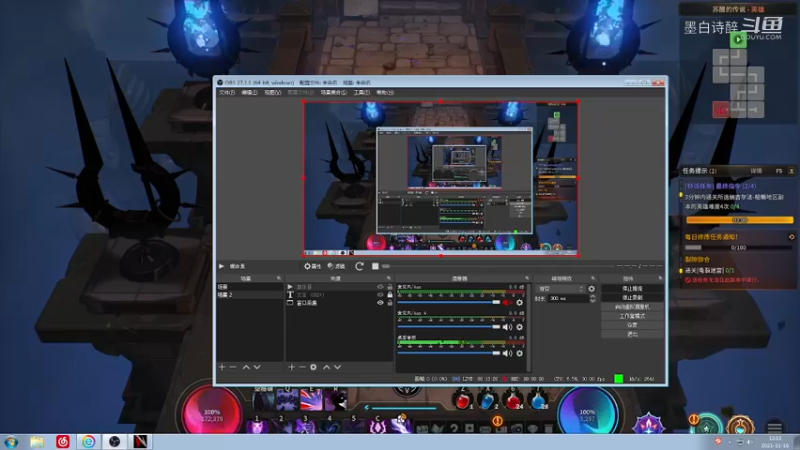Screen dimensions: 800x450
Task: Stop media with the square stop icon
Action: tap(375, 266)
